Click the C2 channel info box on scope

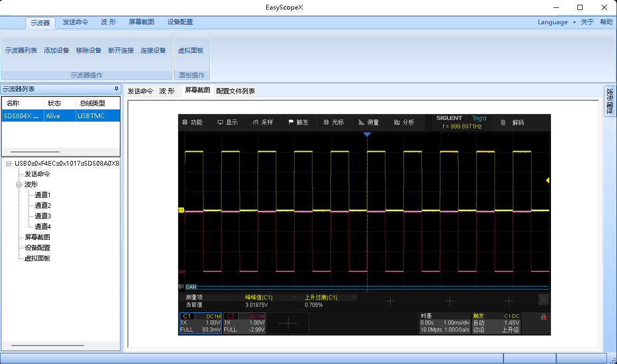245,323
